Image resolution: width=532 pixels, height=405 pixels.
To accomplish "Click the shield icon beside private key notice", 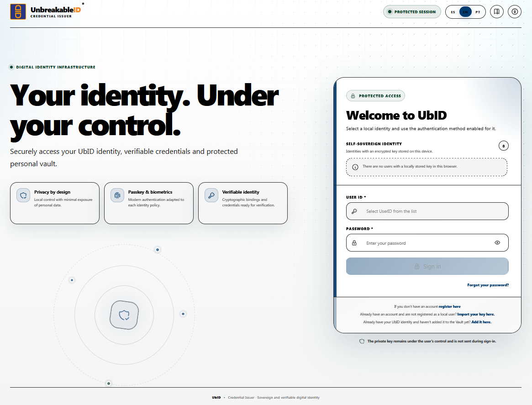I will [362, 341].
